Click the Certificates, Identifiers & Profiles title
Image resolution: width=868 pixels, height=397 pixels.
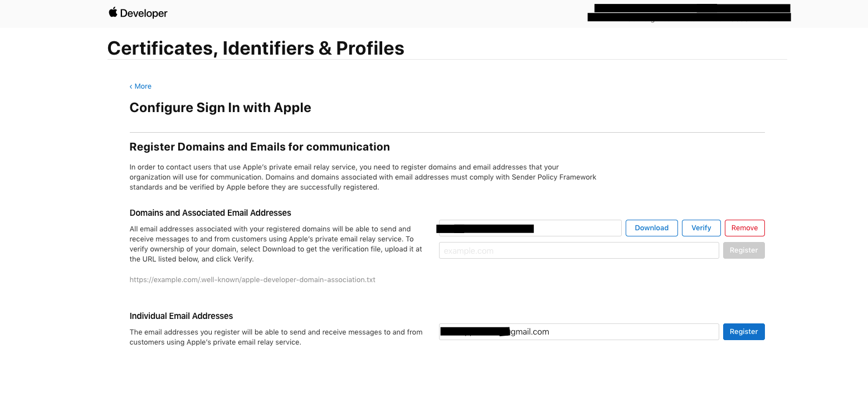pos(256,49)
